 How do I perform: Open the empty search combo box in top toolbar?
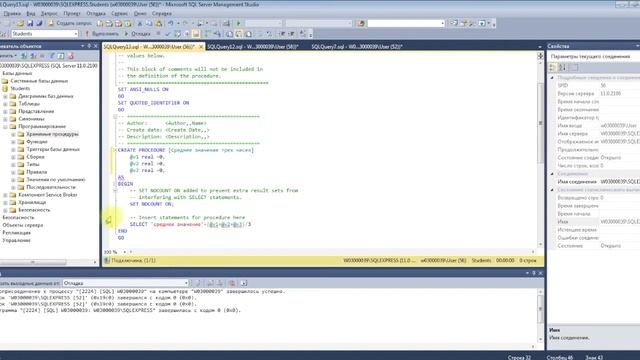406,23
